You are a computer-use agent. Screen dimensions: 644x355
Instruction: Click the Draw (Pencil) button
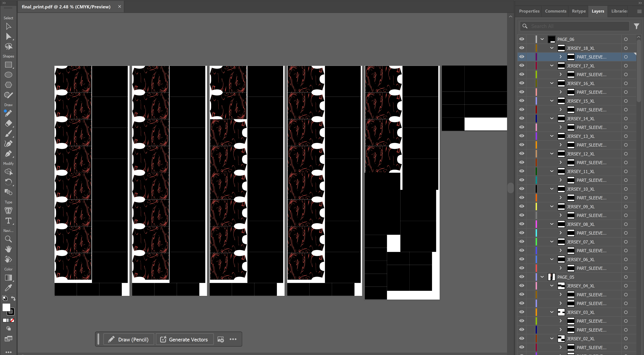tap(129, 339)
